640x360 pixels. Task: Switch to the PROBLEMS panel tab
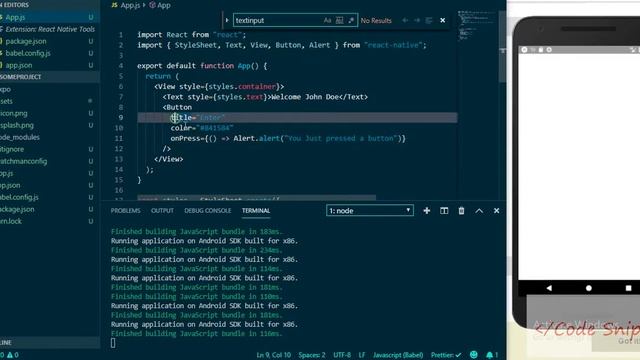pos(125,211)
